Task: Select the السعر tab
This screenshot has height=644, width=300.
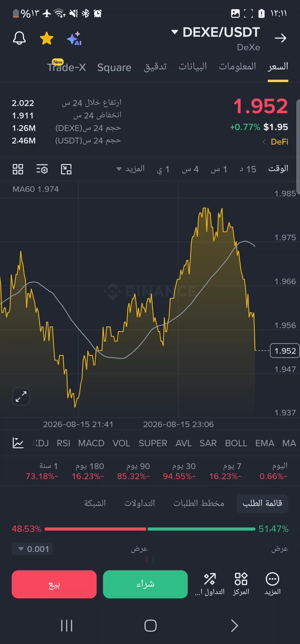Action: click(278, 67)
